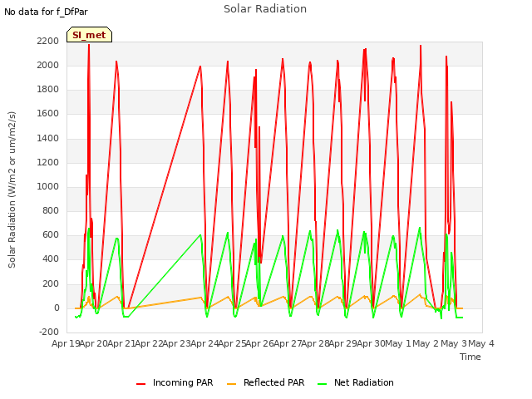This screenshot has width=532, height=399.
Task: Click the orange Reflected PAR legend swatch
Action: 231,384
